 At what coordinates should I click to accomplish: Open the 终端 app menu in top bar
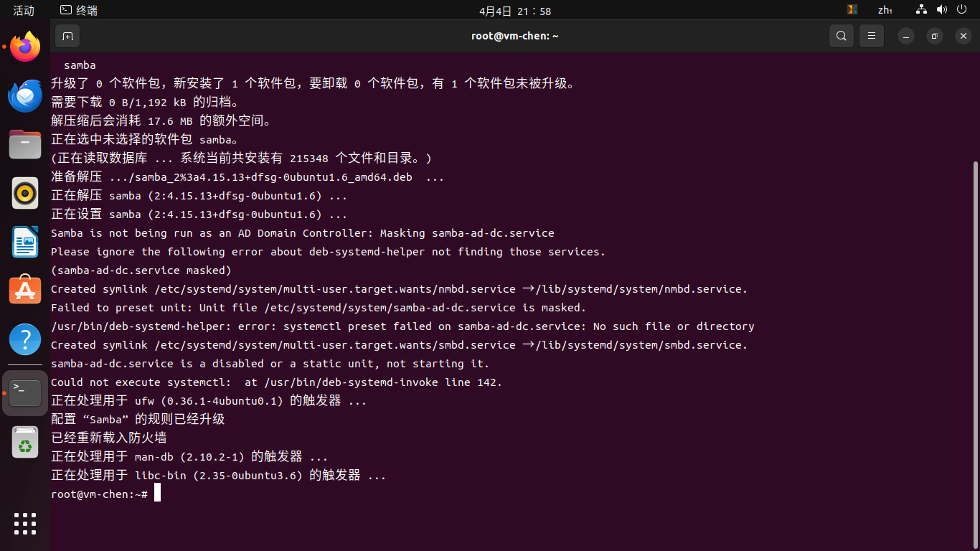(x=79, y=10)
